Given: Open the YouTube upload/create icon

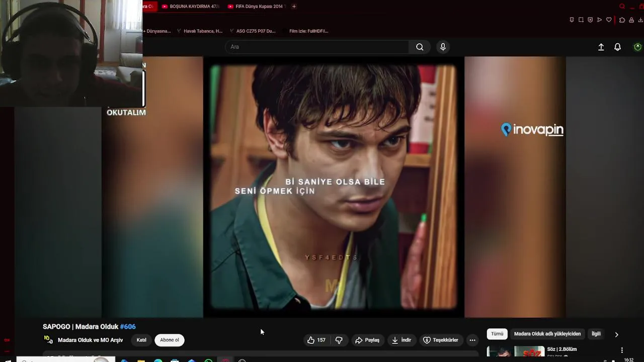Looking at the screenshot, I should point(601,47).
